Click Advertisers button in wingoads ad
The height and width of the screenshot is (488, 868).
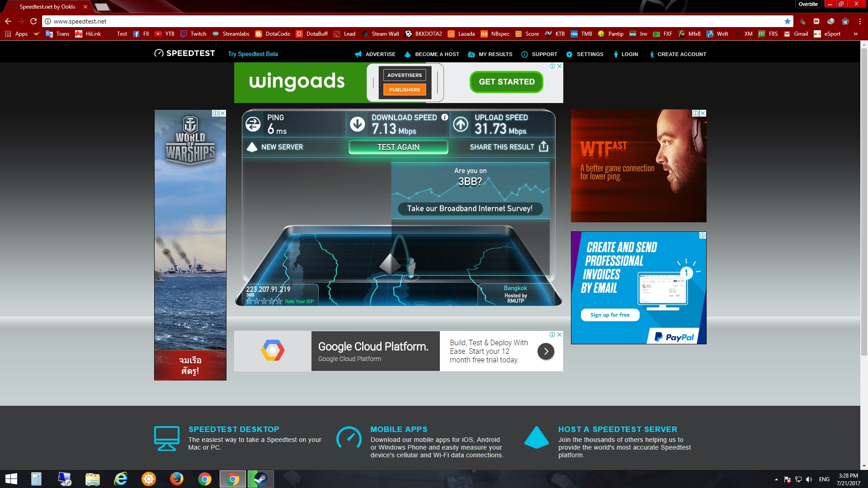(x=404, y=75)
